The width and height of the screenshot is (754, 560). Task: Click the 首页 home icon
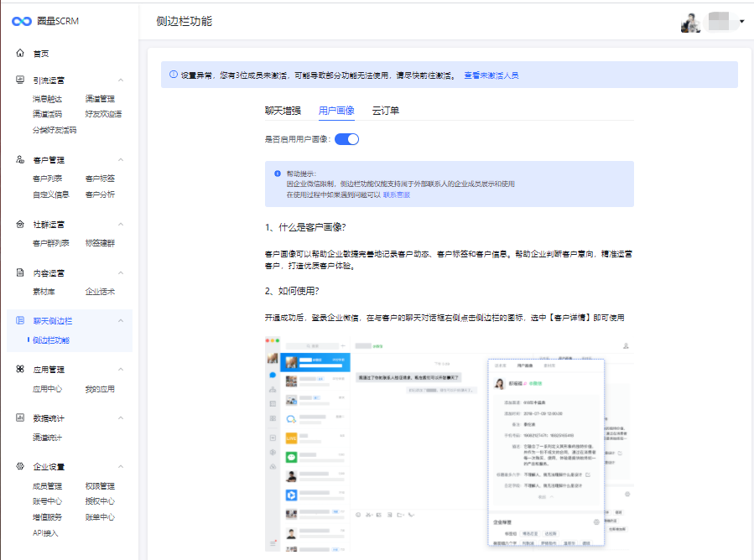[x=20, y=54]
